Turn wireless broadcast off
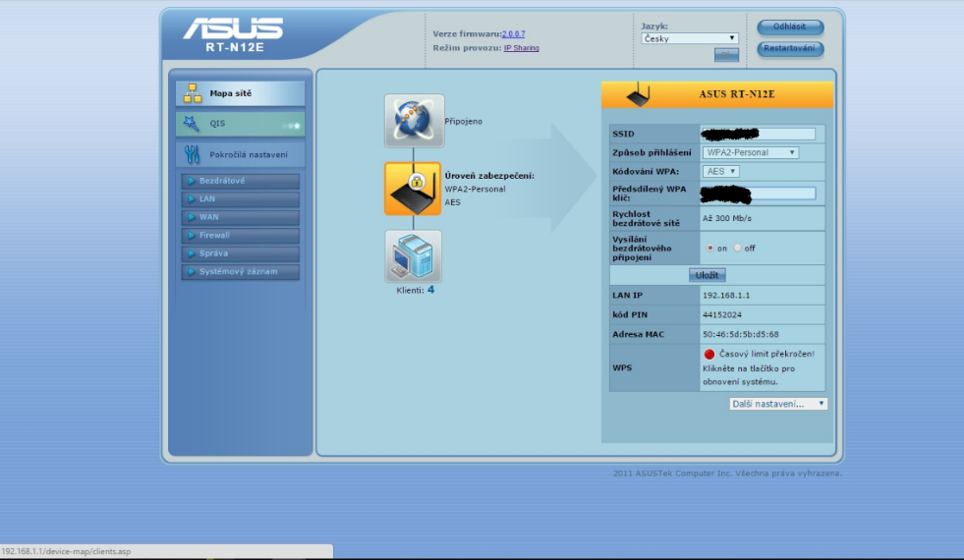Image resolution: width=964 pixels, height=560 pixels. pos(737,249)
